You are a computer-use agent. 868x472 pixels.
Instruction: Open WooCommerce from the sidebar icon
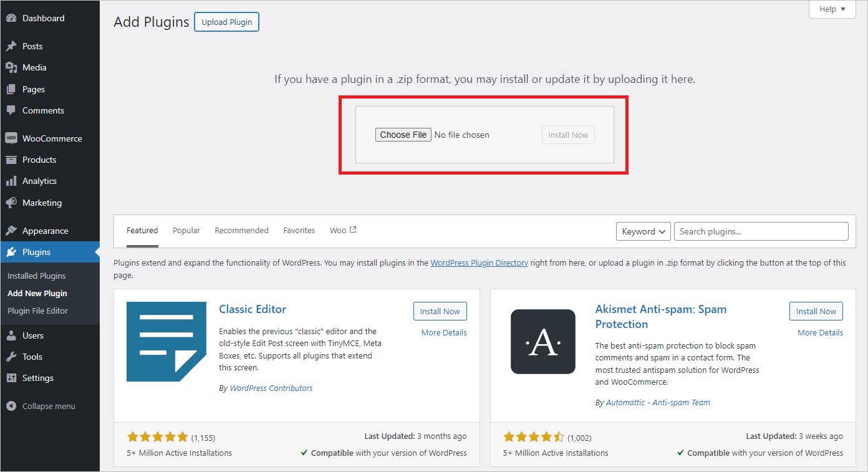pyautogui.click(x=13, y=138)
